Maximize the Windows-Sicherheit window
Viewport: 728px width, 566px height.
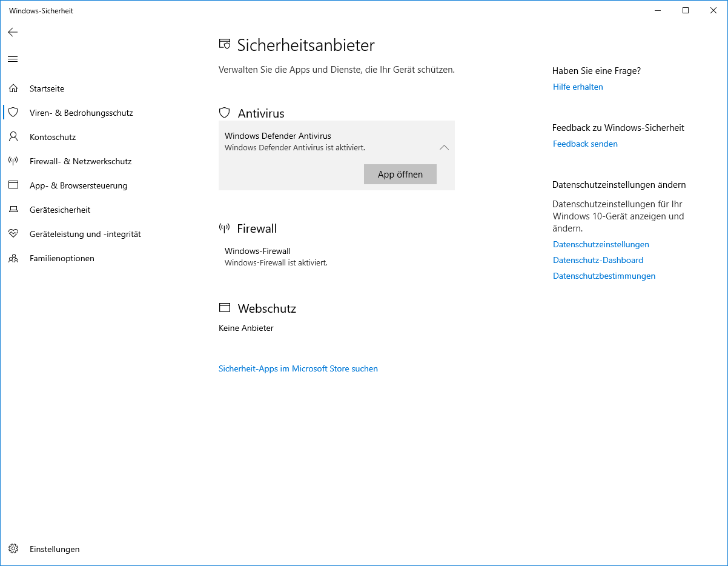click(686, 10)
